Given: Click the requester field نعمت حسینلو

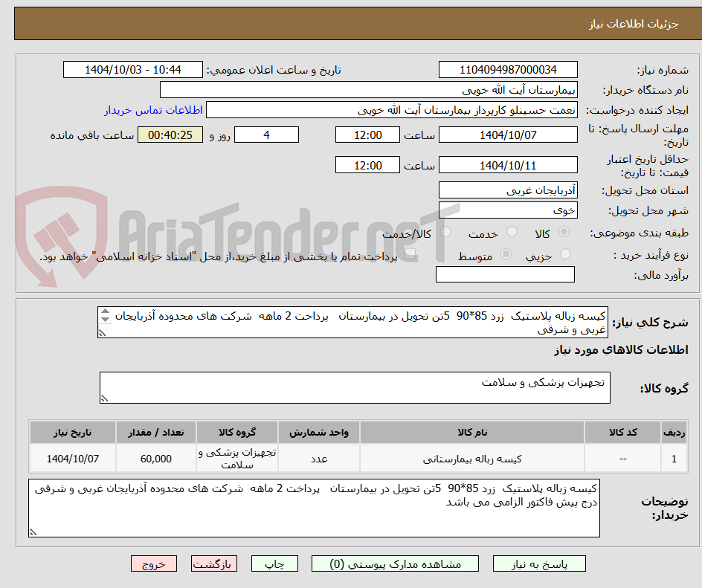Looking at the screenshot, I should (392, 110).
